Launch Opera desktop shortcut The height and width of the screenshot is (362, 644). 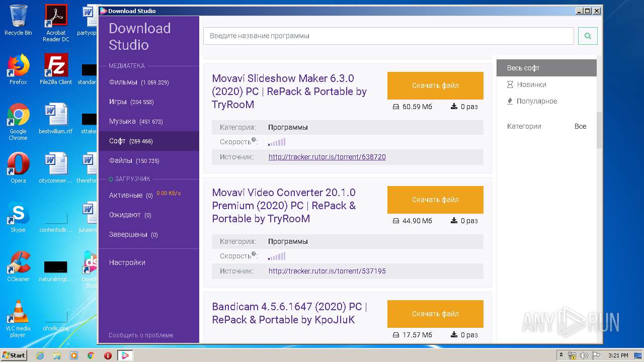click(x=18, y=168)
